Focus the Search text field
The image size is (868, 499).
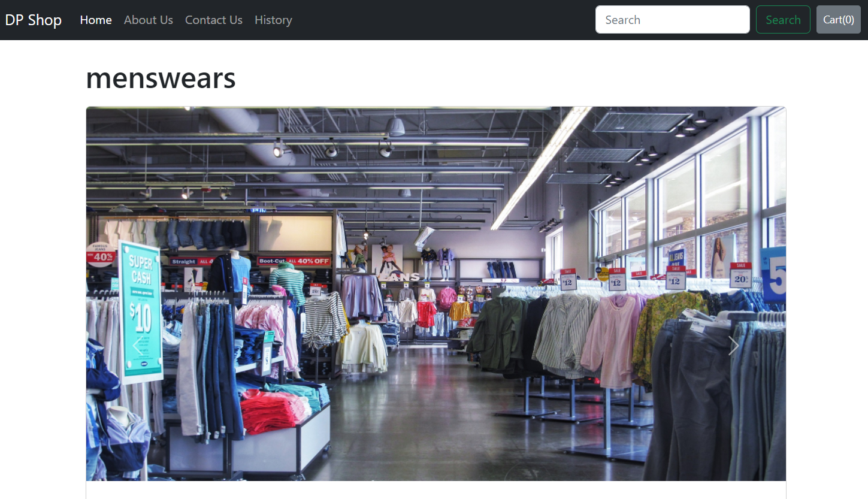[673, 20]
